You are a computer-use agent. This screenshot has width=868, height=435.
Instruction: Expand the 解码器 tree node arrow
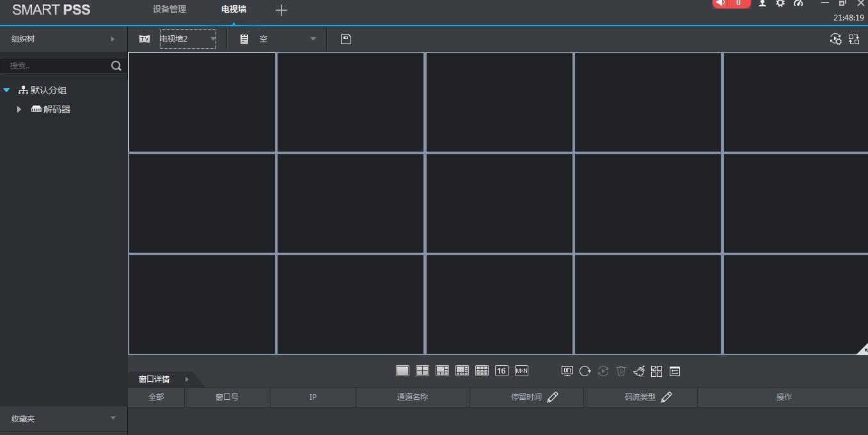[x=19, y=109]
